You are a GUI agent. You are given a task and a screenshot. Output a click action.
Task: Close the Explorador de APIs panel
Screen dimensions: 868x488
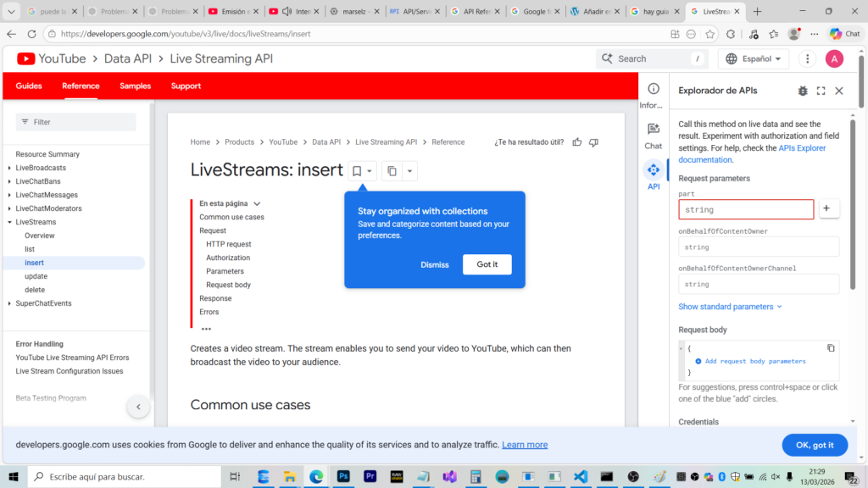point(839,91)
